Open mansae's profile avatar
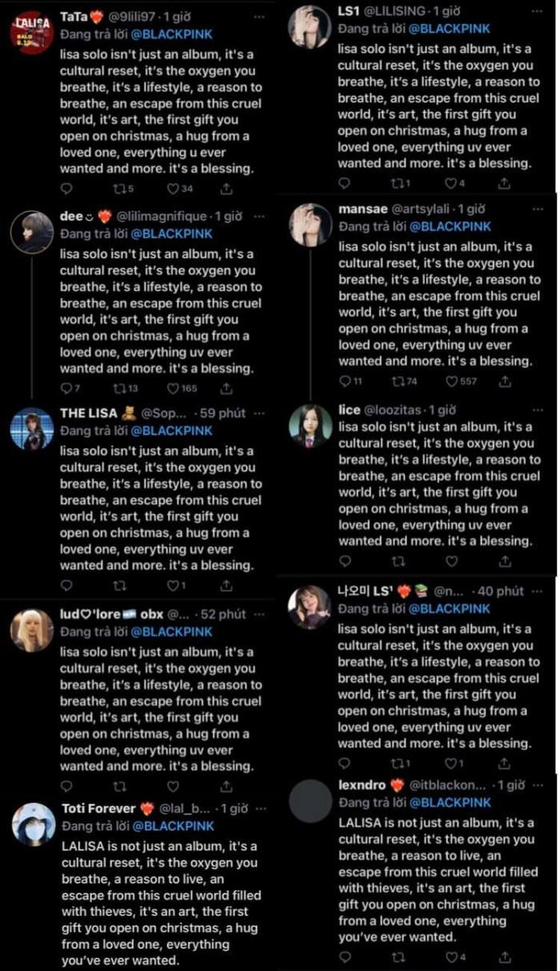Image resolution: width=560 pixels, height=971 pixels. [311, 224]
